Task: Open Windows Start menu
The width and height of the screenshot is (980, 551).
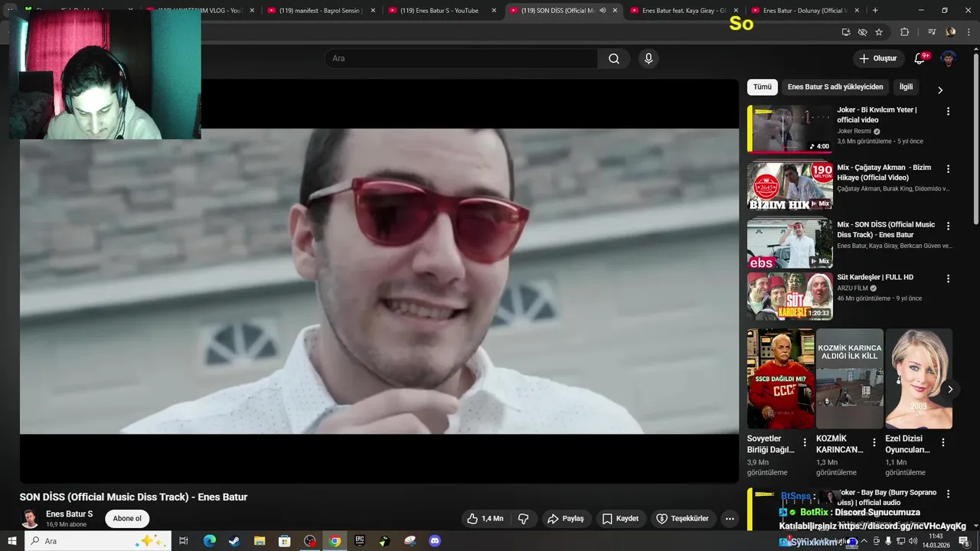Action: 11,541
